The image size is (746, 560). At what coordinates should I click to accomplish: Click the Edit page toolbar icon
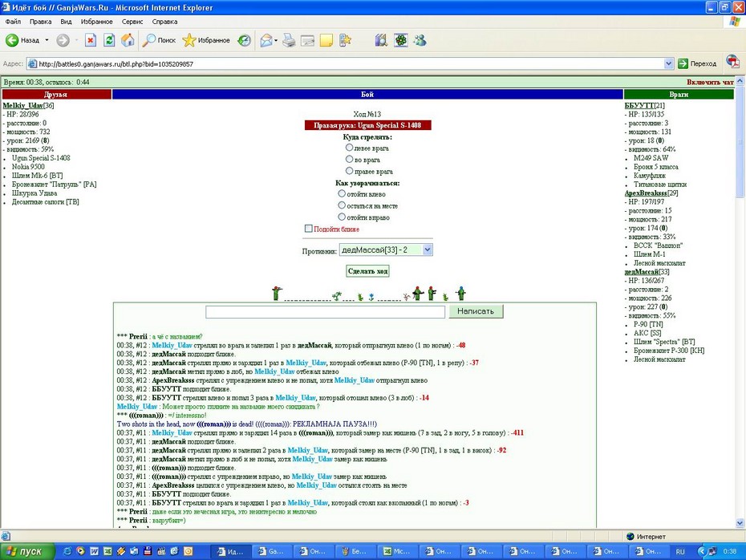coord(307,40)
